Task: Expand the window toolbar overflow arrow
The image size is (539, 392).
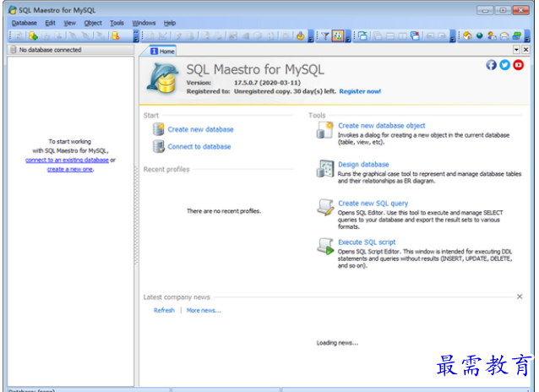Action: (x=453, y=36)
